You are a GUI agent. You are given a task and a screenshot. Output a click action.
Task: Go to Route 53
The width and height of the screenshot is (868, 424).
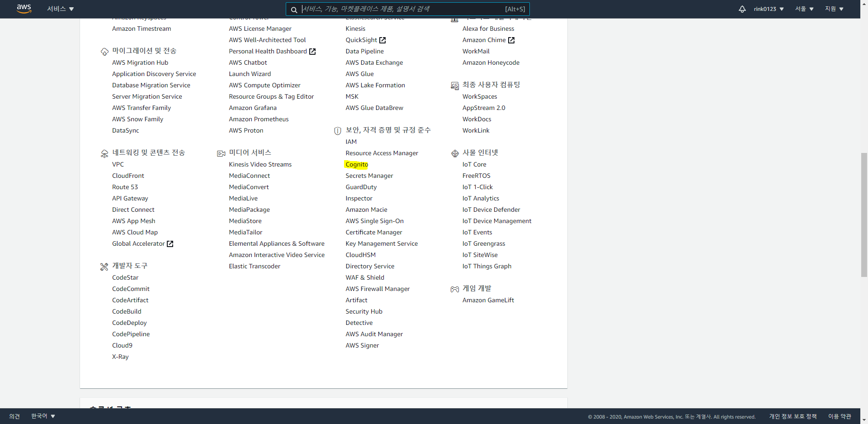pyautogui.click(x=125, y=187)
